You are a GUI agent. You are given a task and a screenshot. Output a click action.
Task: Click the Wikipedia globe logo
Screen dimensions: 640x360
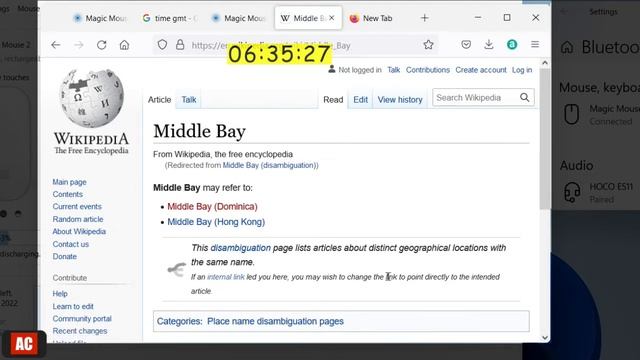point(91,98)
